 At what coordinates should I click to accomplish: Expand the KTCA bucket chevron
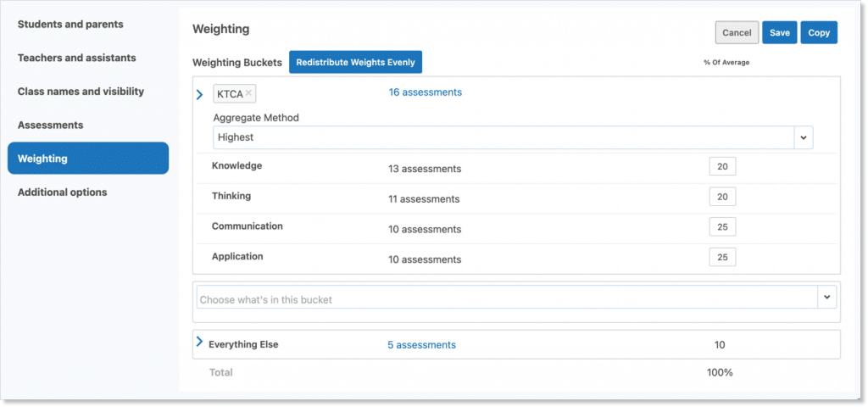coord(200,94)
